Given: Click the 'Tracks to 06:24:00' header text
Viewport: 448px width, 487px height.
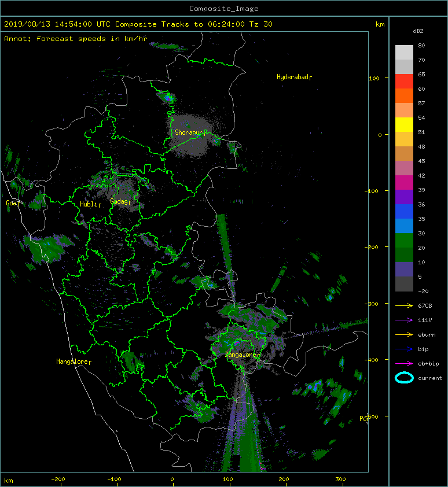Looking at the screenshot, I should pos(203,24).
